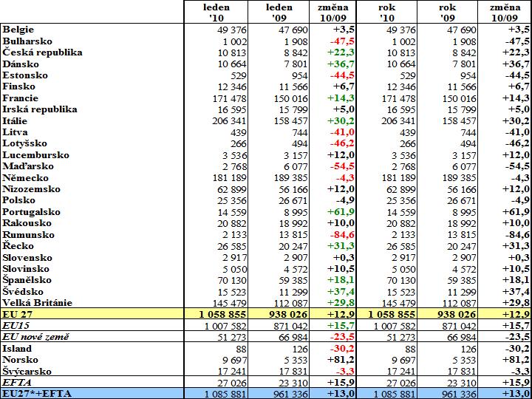Click the změna 10/09 header after leden '09
Screen dimensions: 532x399
coord(332,13)
